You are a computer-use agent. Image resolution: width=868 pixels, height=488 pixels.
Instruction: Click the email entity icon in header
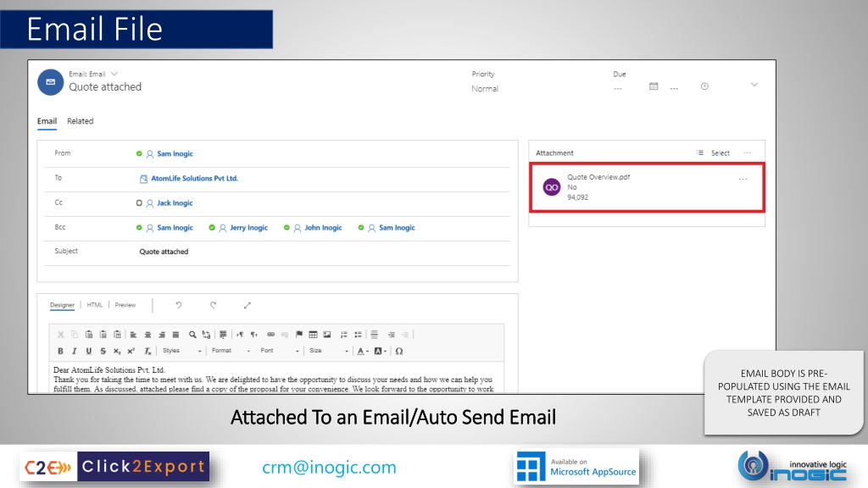pyautogui.click(x=50, y=82)
